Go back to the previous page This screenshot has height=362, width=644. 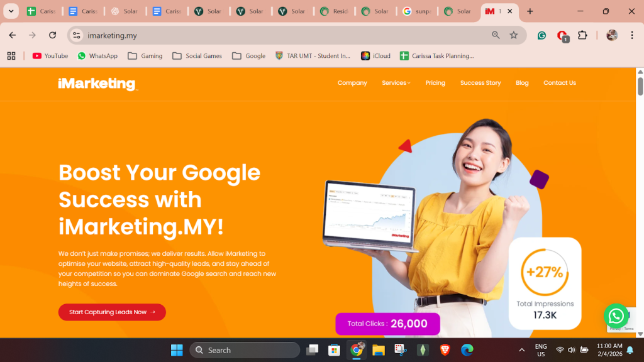[x=13, y=35]
